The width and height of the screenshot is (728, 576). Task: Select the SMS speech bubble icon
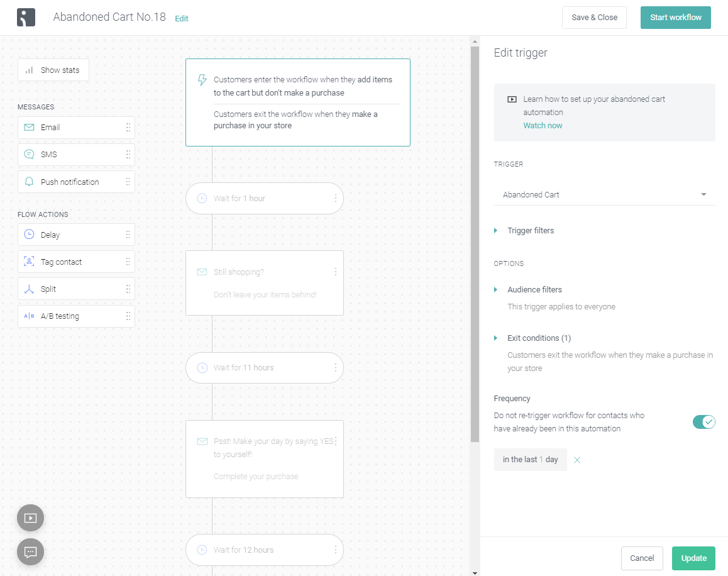pos(29,154)
